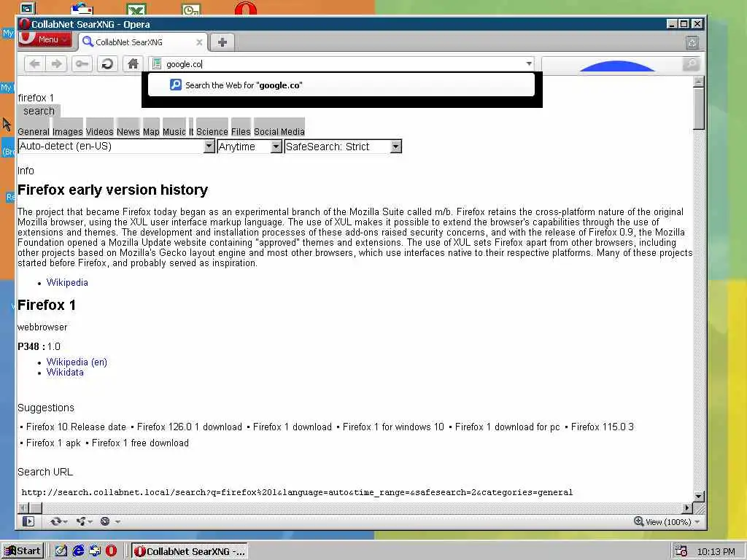Reload the current page

pos(107,64)
